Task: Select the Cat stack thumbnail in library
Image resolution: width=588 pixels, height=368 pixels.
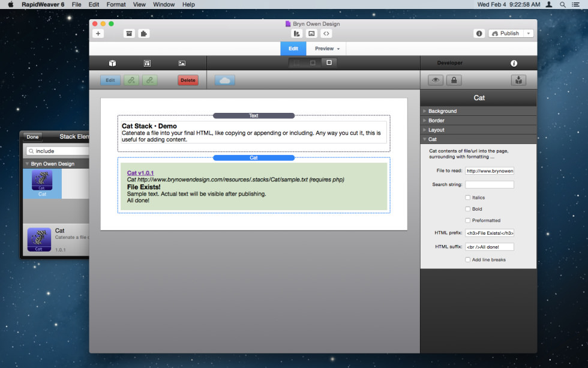Action: coord(42,184)
